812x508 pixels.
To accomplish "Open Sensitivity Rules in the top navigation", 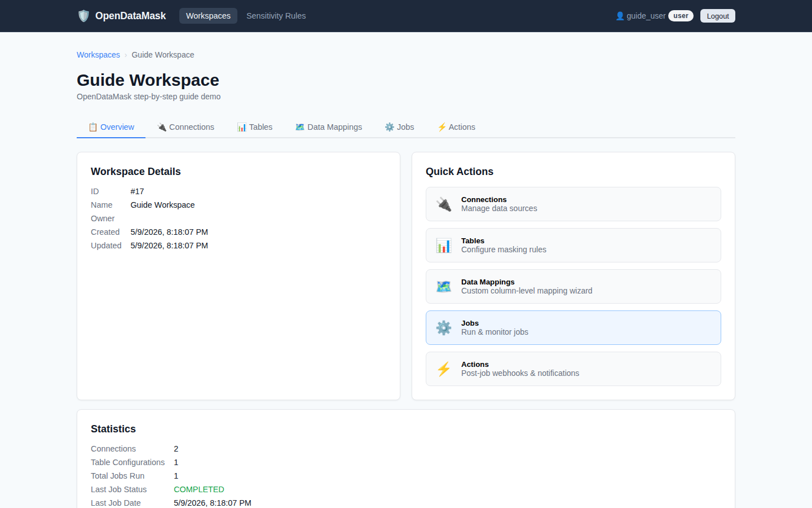I will 276,16.
